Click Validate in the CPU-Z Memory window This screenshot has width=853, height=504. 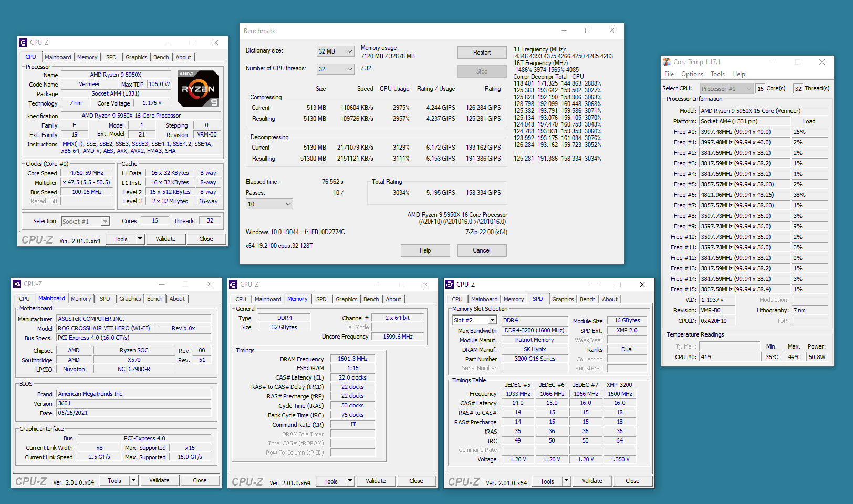[376, 481]
